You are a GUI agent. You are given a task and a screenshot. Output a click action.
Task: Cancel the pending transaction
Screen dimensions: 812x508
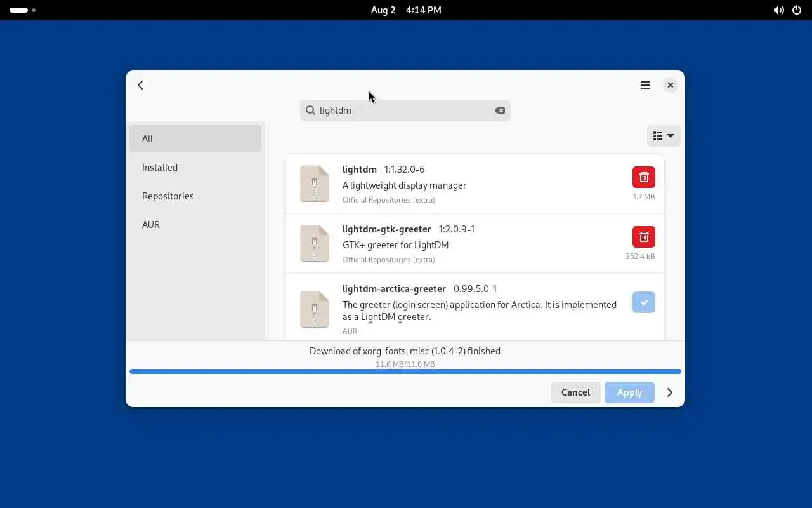tap(575, 392)
